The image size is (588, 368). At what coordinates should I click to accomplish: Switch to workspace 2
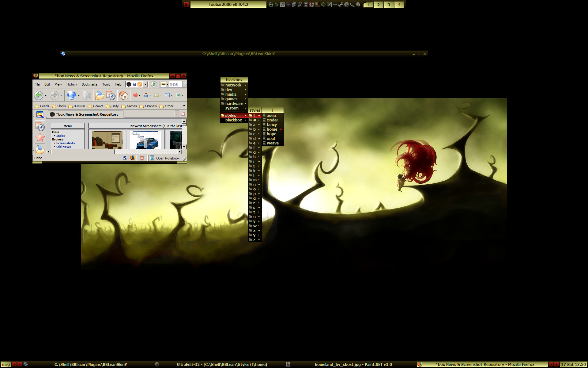pyautogui.click(x=379, y=5)
